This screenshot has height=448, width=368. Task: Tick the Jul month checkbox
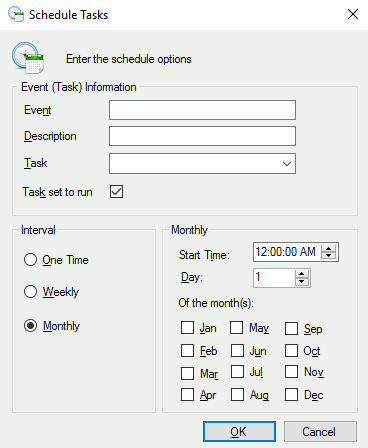pos(237,372)
